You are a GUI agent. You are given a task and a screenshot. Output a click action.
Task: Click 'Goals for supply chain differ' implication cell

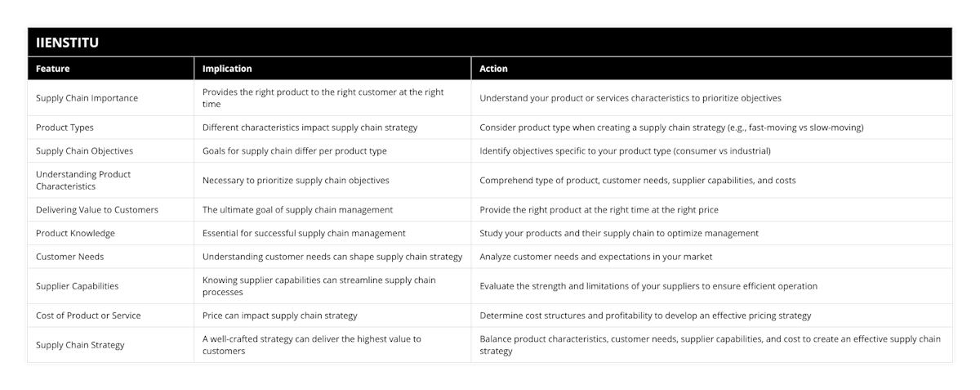pyautogui.click(x=295, y=151)
